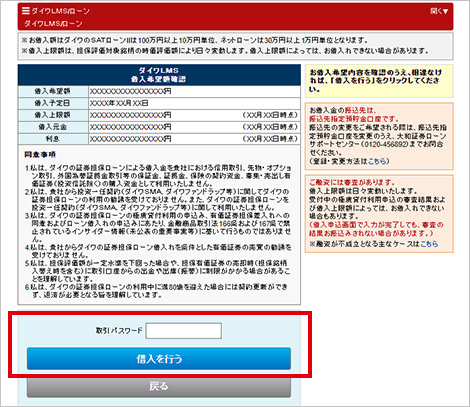Click the 同意事項 heading

(x=40, y=155)
